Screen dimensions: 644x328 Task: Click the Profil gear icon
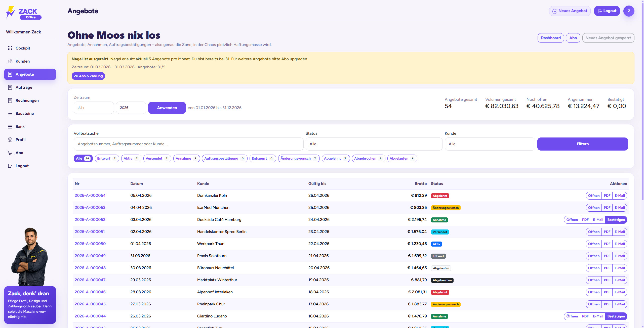point(10,140)
